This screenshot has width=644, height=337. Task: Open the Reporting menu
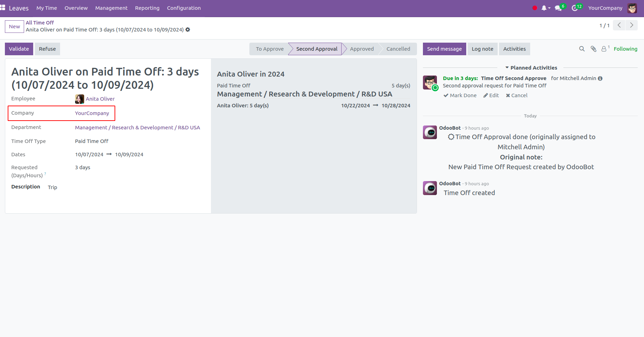[x=147, y=8]
